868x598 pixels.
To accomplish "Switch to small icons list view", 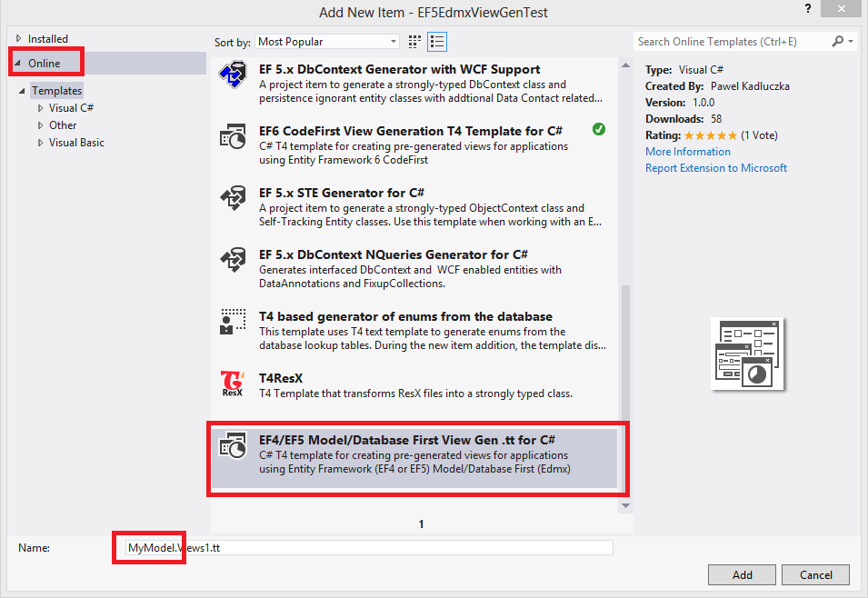I will (437, 42).
